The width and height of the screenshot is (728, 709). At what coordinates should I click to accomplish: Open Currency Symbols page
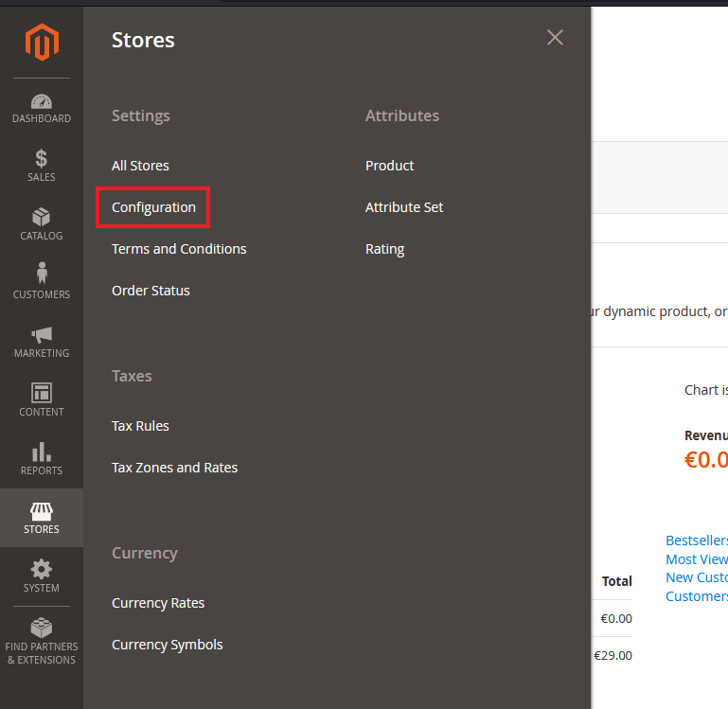click(168, 645)
